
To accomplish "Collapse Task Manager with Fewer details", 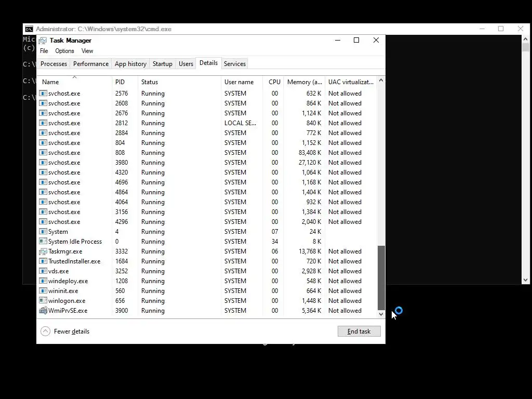I will click(x=65, y=331).
